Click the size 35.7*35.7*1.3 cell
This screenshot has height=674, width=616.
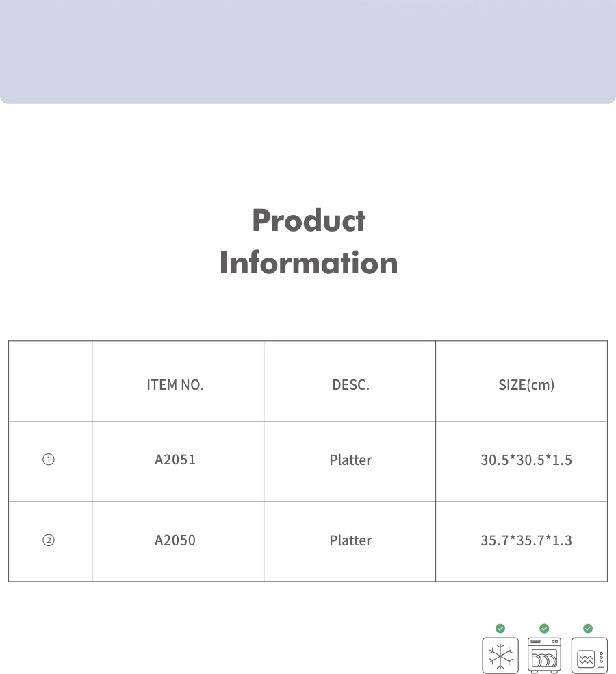pos(526,540)
